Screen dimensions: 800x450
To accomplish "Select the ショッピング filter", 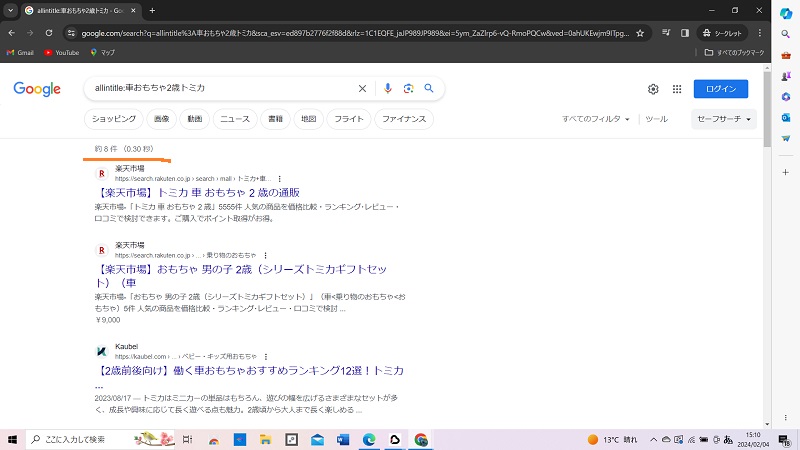I will pos(114,119).
